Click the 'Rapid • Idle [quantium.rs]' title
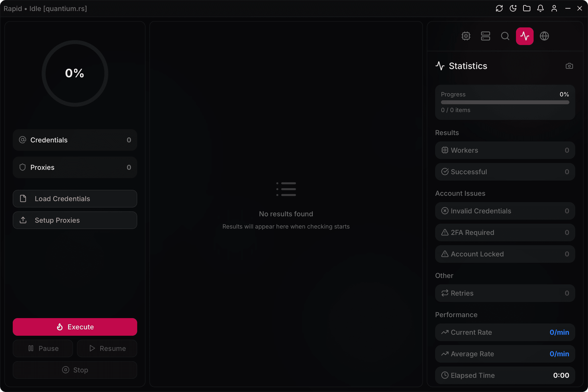 coord(45,9)
